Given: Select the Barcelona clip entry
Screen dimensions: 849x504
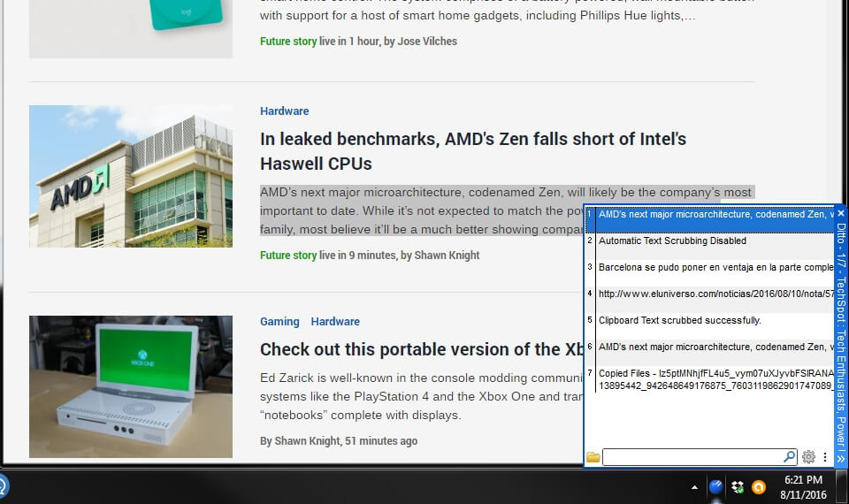Looking at the screenshot, I should pyautogui.click(x=707, y=267).
